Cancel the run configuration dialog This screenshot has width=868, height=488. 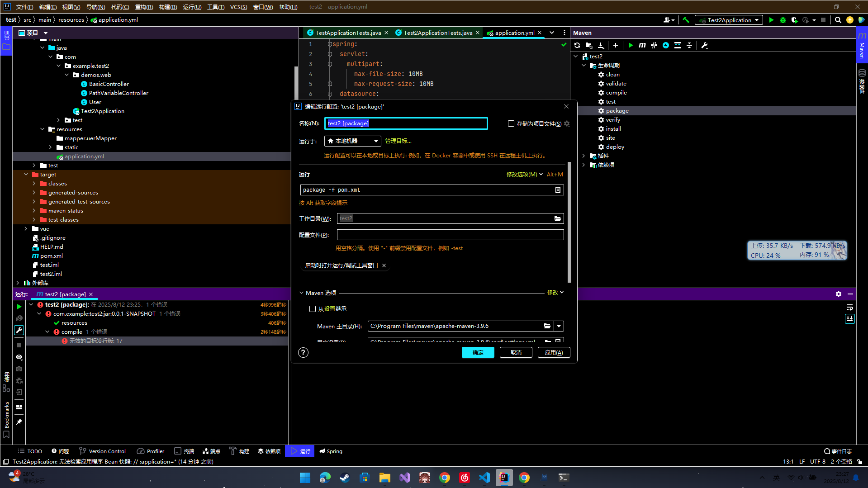pyautogui.click(x=516, y=353)
